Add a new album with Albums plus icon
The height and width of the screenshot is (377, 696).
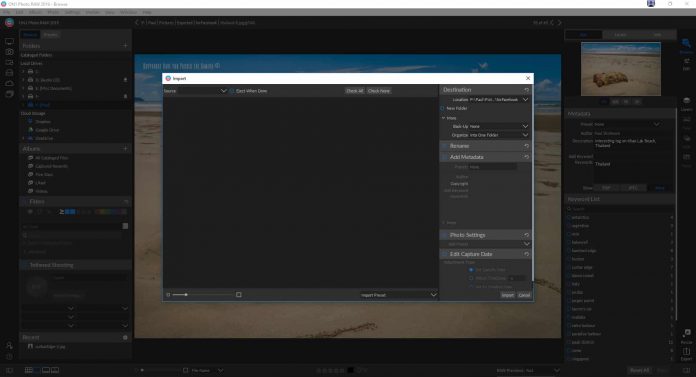pyautogui.click(x=125, y=149)
